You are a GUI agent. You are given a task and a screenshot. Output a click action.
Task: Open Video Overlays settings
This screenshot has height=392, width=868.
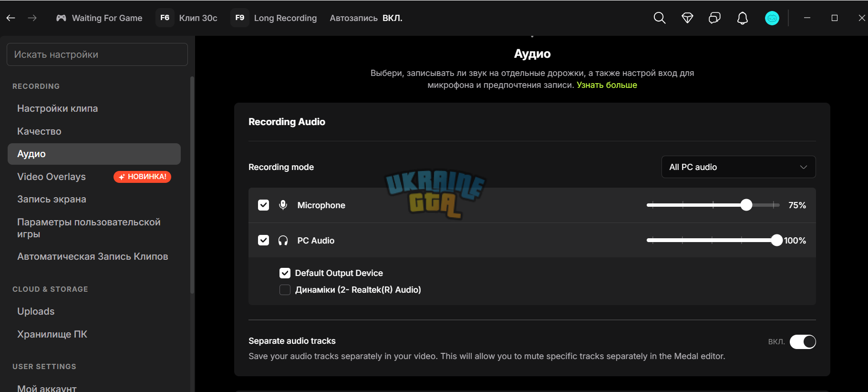52,177
